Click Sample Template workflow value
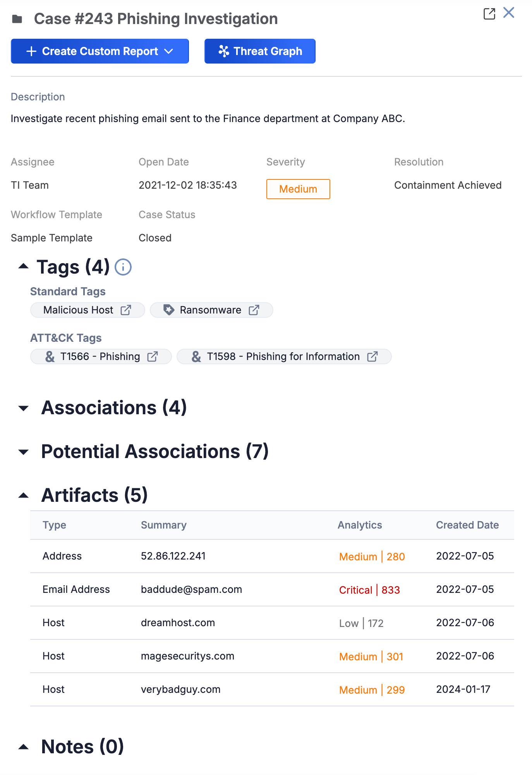 point(51,238)
